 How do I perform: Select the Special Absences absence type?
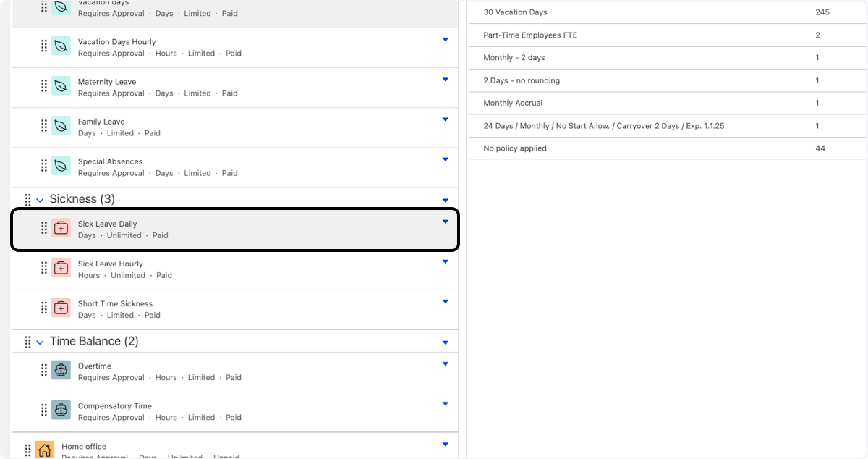[110, 162]
